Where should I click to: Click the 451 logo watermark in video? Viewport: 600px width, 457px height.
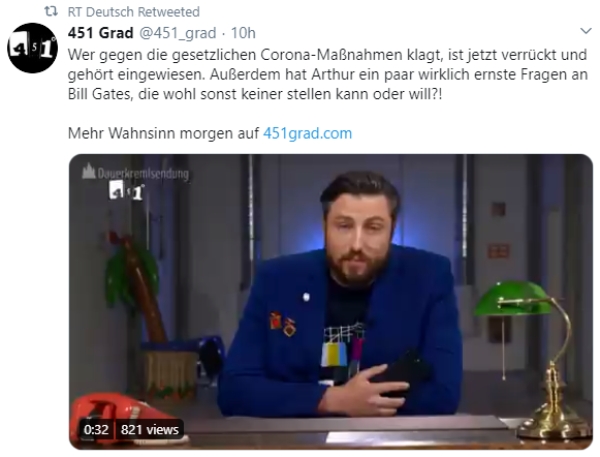127,191
